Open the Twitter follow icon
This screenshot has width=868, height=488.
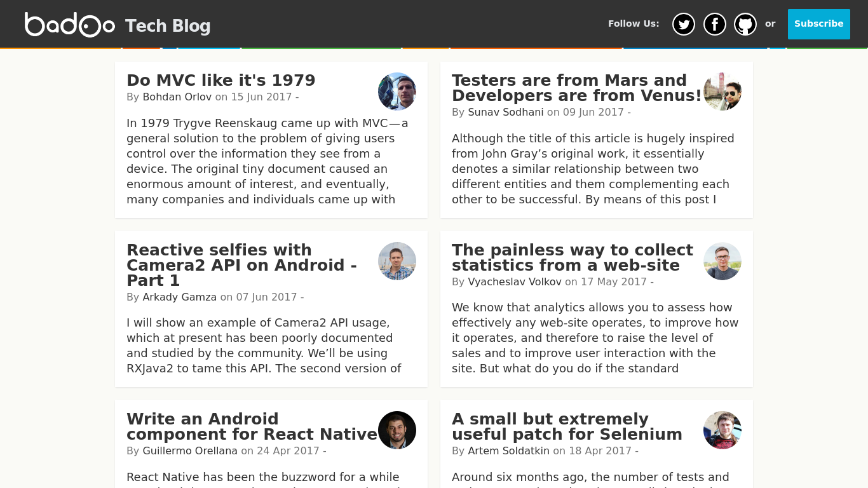coord(684,24)
